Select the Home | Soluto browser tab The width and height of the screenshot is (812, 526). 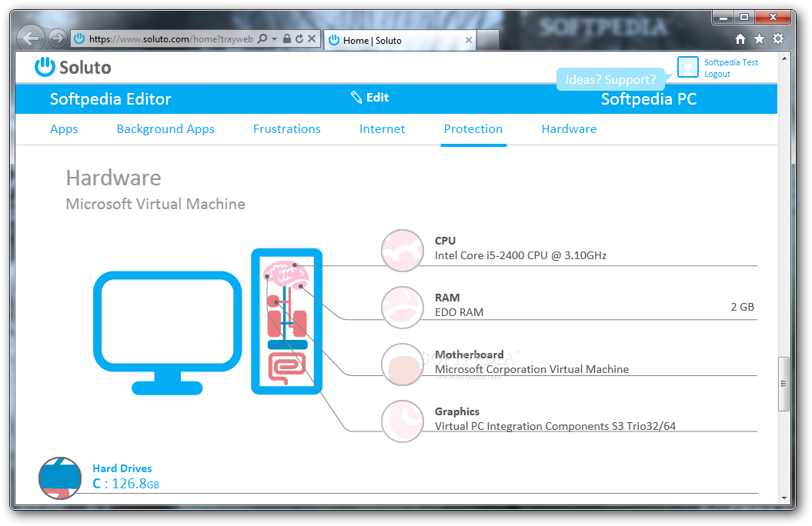point(400,40)
